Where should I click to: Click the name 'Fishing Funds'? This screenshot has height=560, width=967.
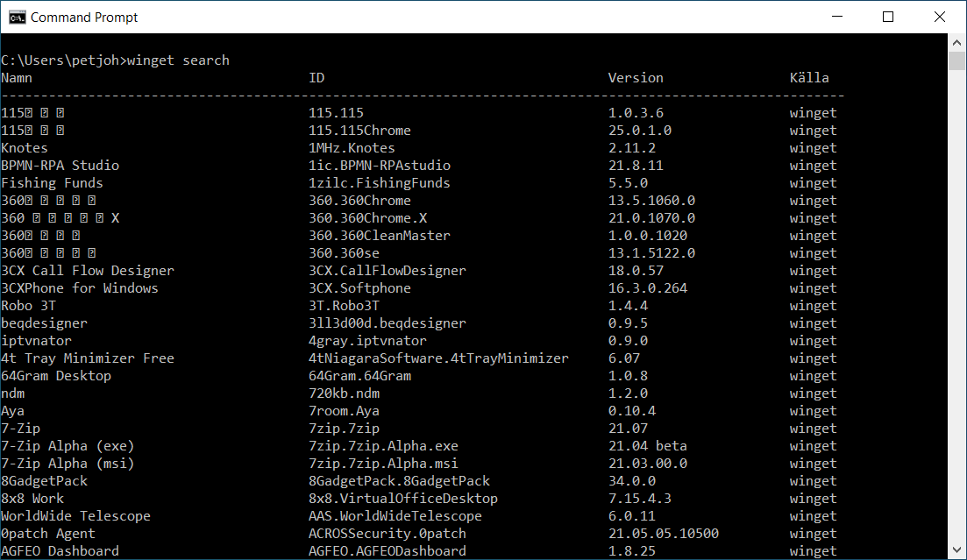pos(53,183)
